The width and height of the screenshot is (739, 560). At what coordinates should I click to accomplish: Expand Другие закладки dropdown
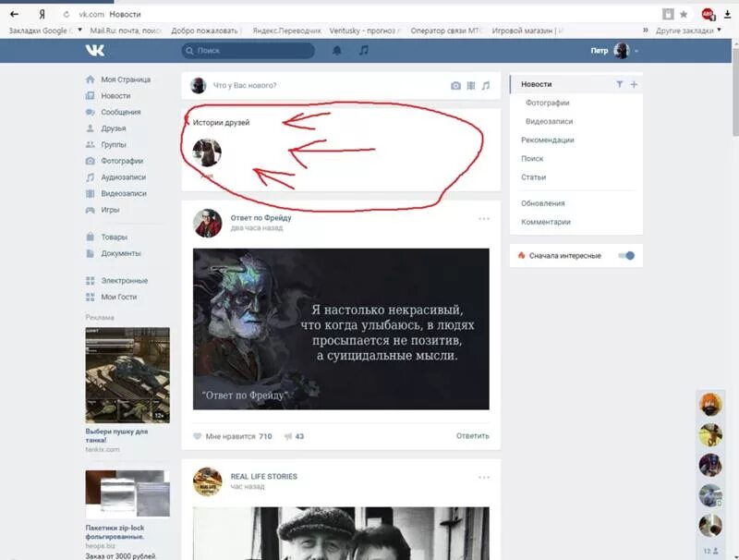pos(688,30)
